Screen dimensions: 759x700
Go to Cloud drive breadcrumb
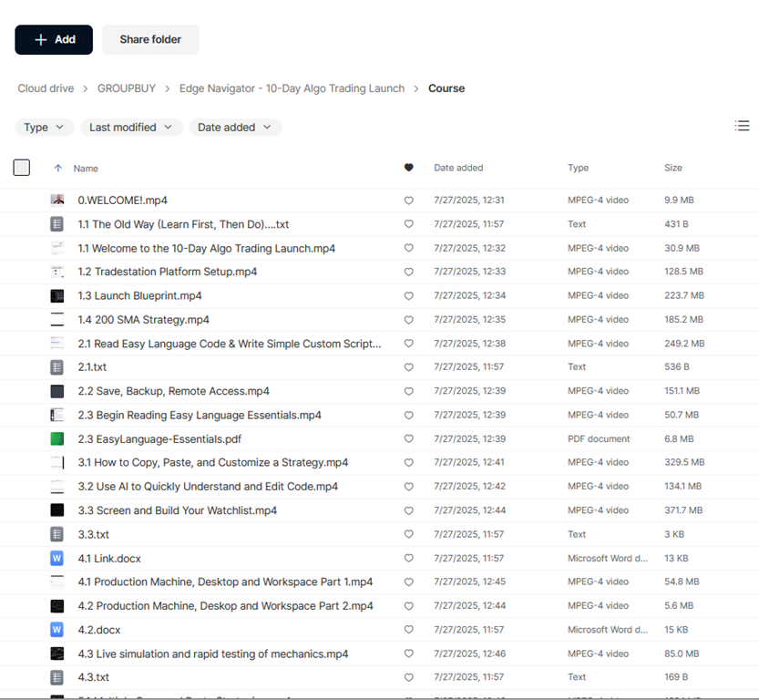click(46, 88)
